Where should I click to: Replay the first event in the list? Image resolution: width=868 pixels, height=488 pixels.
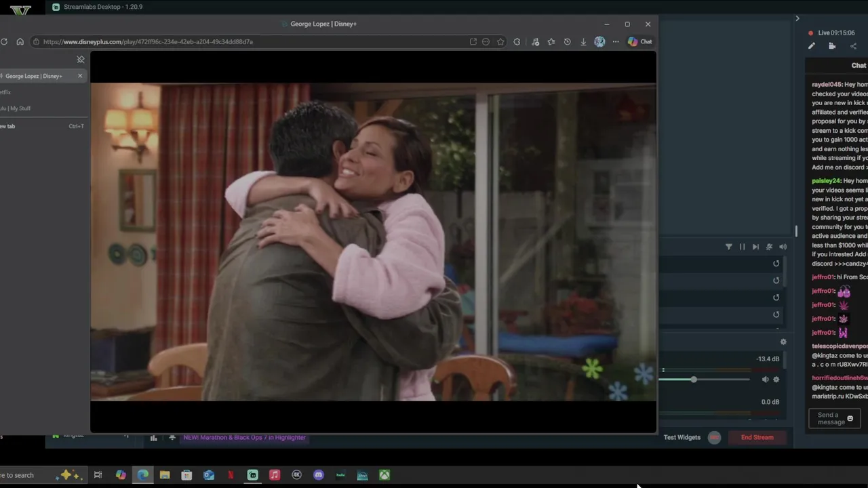776,264
